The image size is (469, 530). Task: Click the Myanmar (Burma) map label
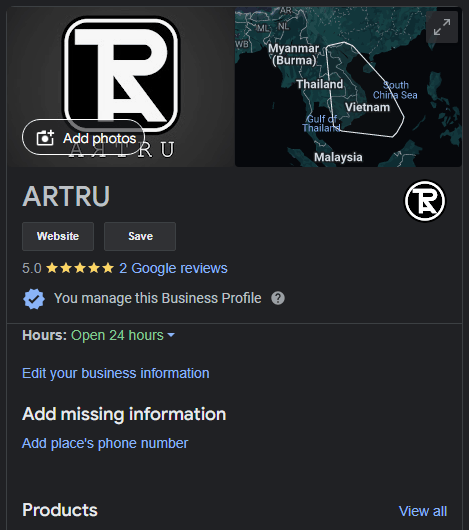(294, 54)
